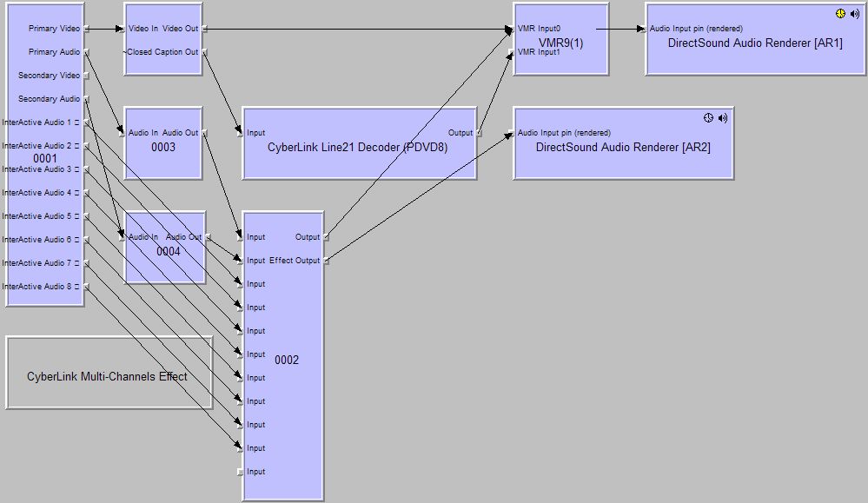Image resolution: width=868 pixels, height=503 pixels.
Task: Select the 0004 filter label
Action: 169,252
